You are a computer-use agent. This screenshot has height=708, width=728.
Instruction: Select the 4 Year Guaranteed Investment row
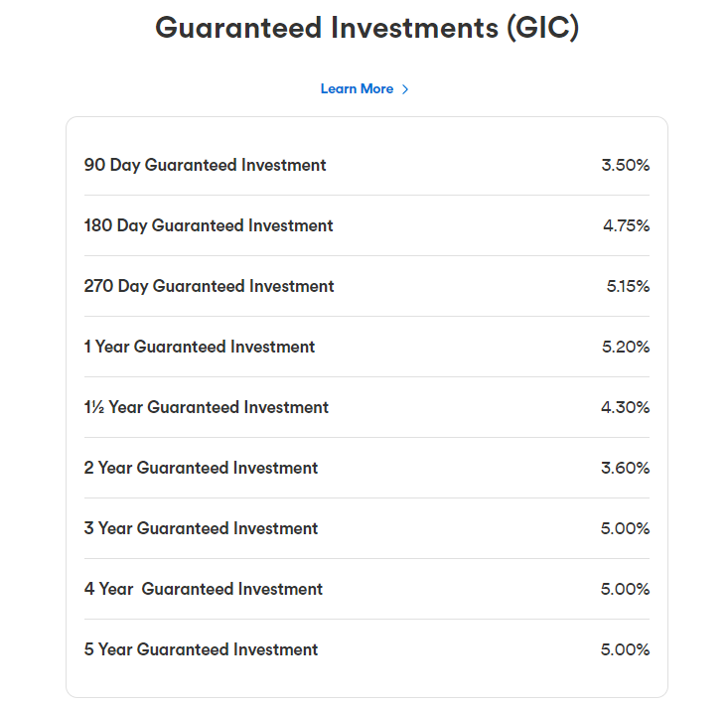pos(204,589)
